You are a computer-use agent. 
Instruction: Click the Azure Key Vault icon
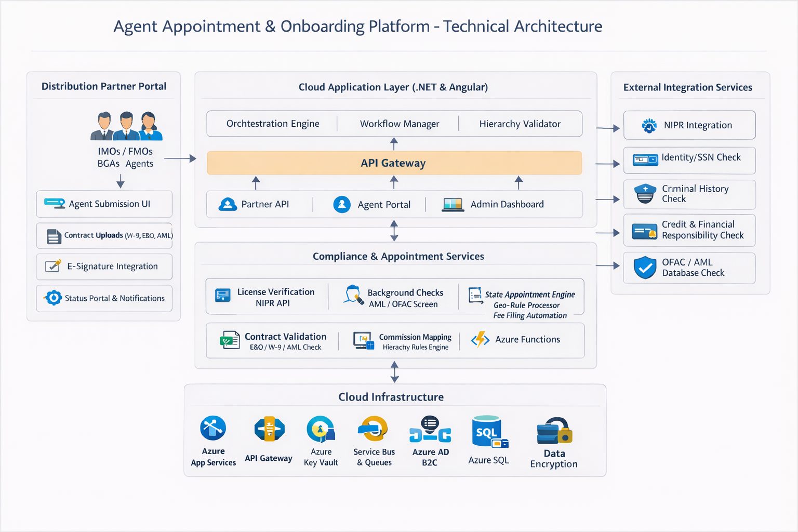click(321, 429)
